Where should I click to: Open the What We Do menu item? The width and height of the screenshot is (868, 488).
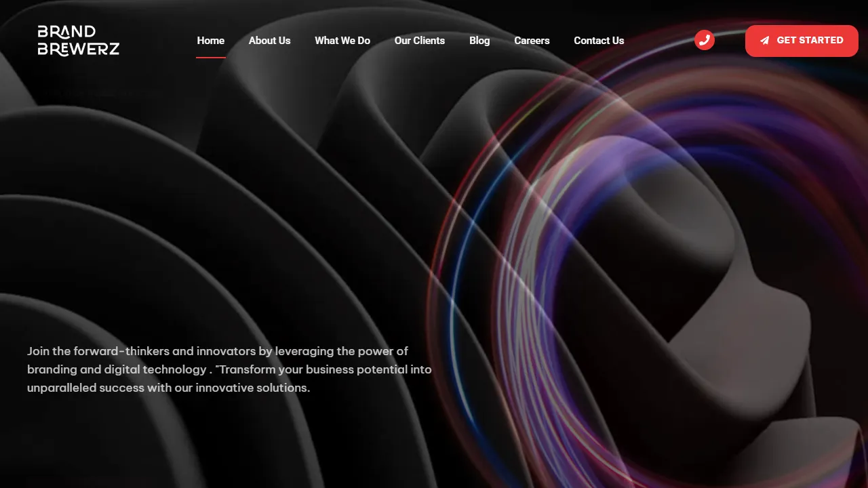click(x=342, y=41)
